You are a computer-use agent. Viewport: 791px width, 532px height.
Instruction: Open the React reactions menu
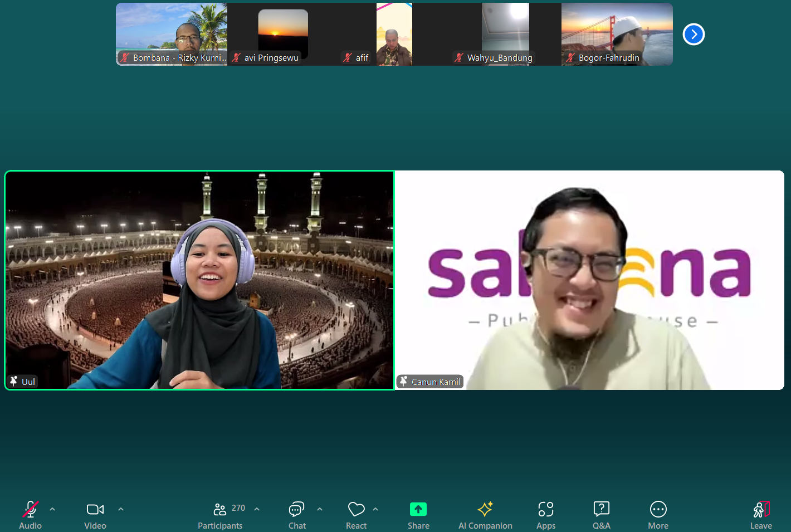pos(356,509)
